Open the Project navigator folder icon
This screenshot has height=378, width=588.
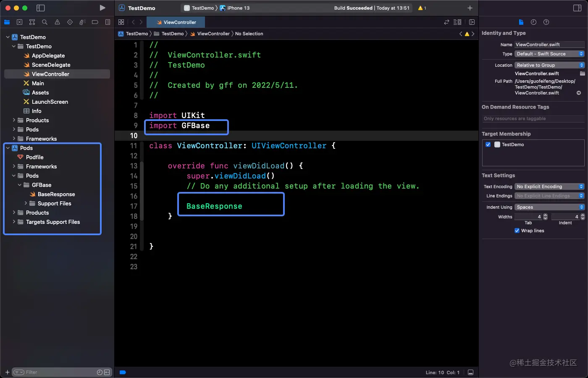(x=7, y=22)
